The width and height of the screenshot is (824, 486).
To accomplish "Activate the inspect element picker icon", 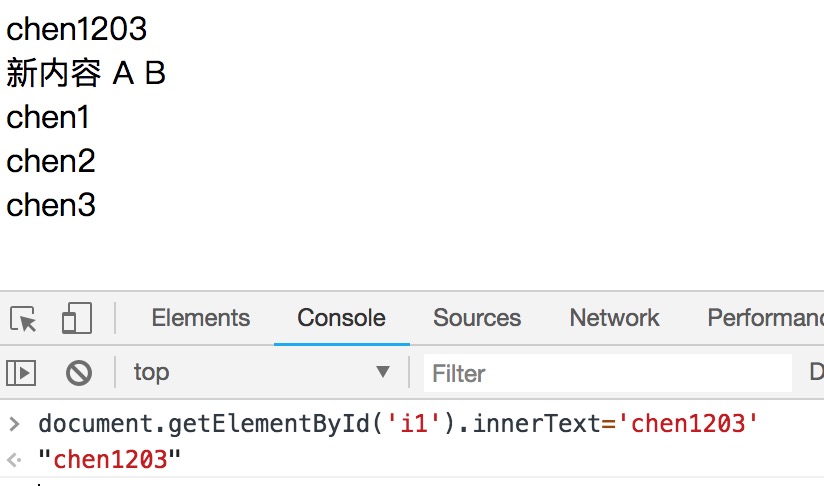I will tap(24, 319).
